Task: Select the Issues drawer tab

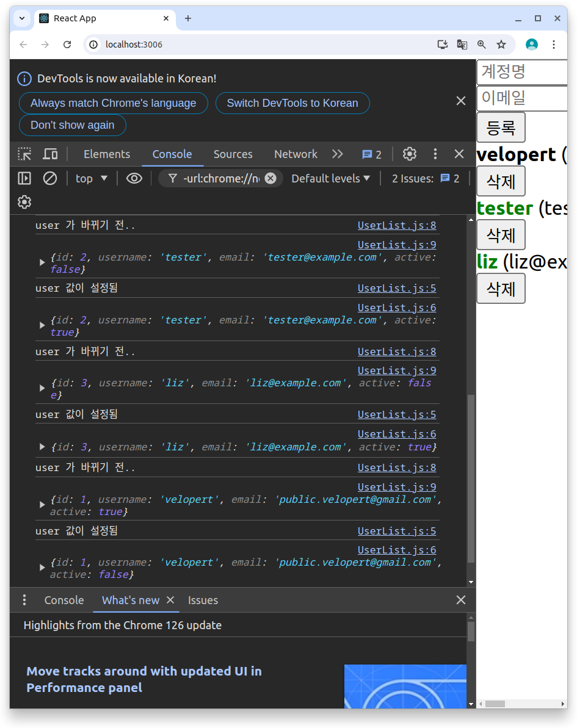Action: click(203, 600)
